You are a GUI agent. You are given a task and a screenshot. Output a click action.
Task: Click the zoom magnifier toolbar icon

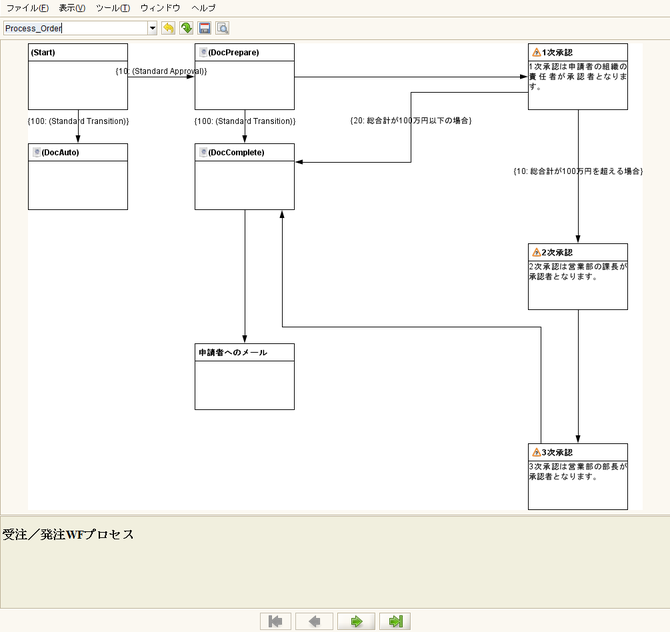pos(222,28)
